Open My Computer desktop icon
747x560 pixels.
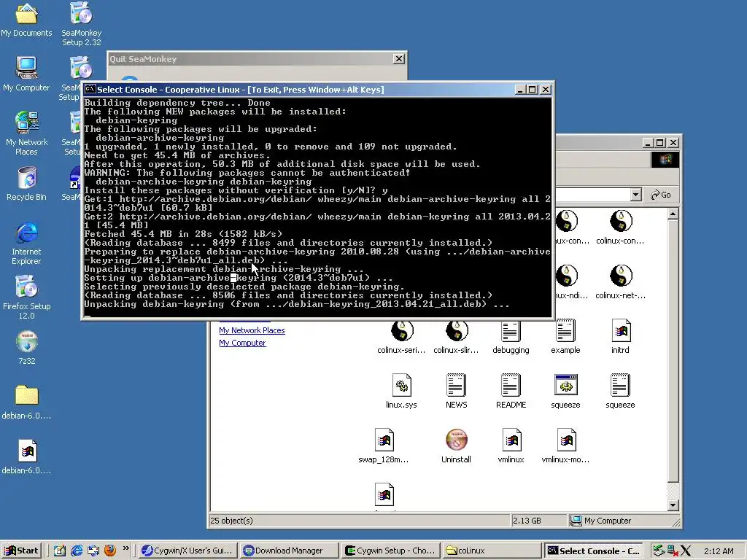coord(26,74)
